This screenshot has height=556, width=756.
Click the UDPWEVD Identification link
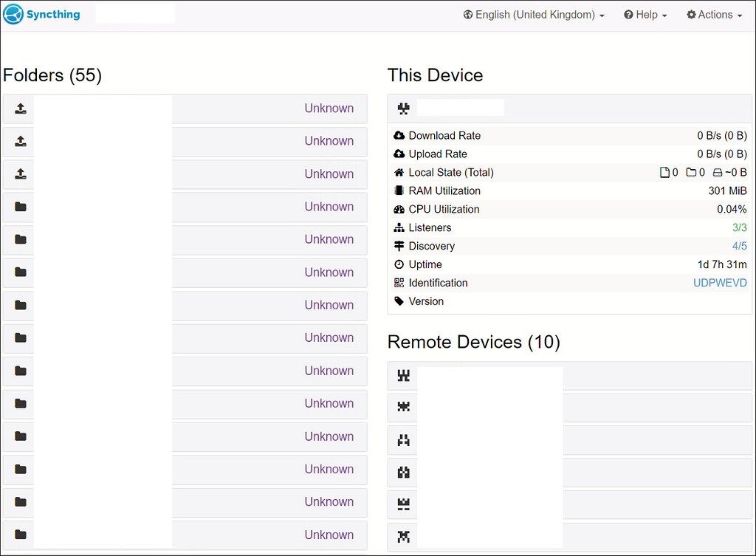720,283
